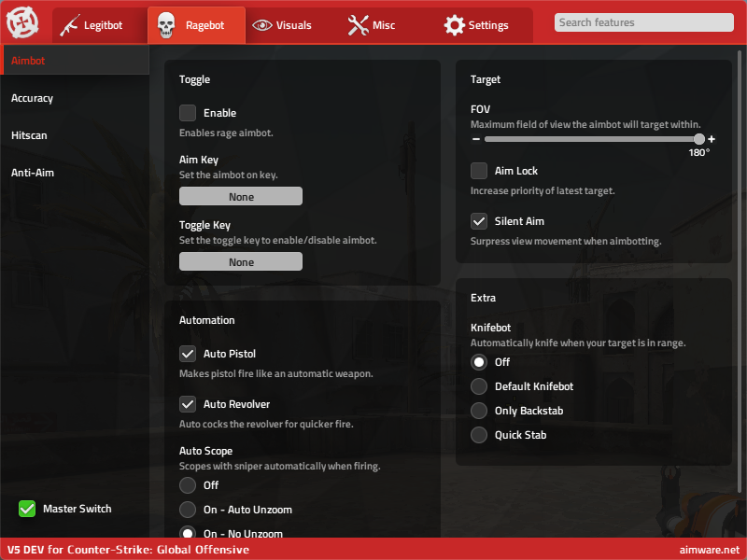The width and height of the screenshot is (747, 560).
Task: Click the Aimware crosshair logo
Action: pos(22,21)
